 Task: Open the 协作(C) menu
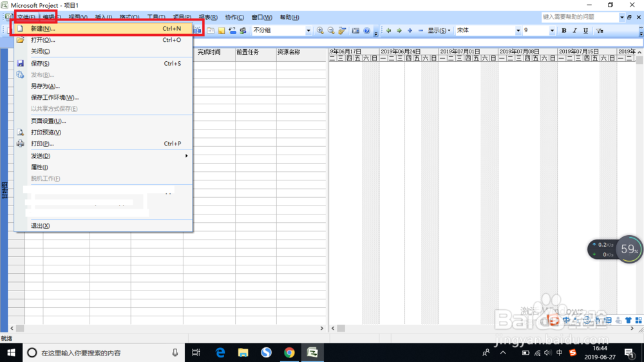[234, 17]
